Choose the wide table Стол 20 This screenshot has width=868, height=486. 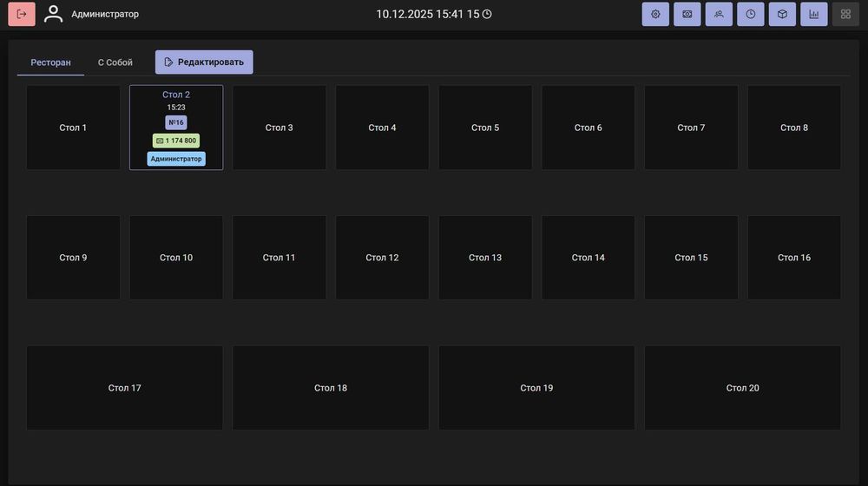742,388
